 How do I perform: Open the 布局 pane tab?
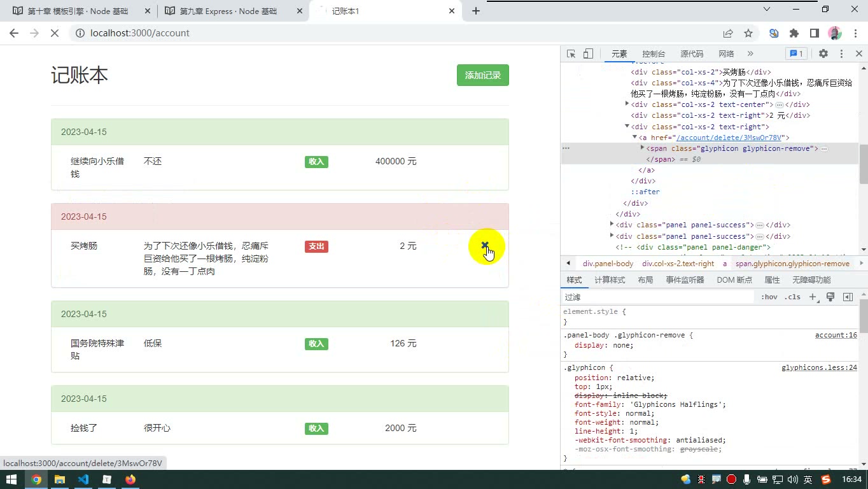(645, 280)
